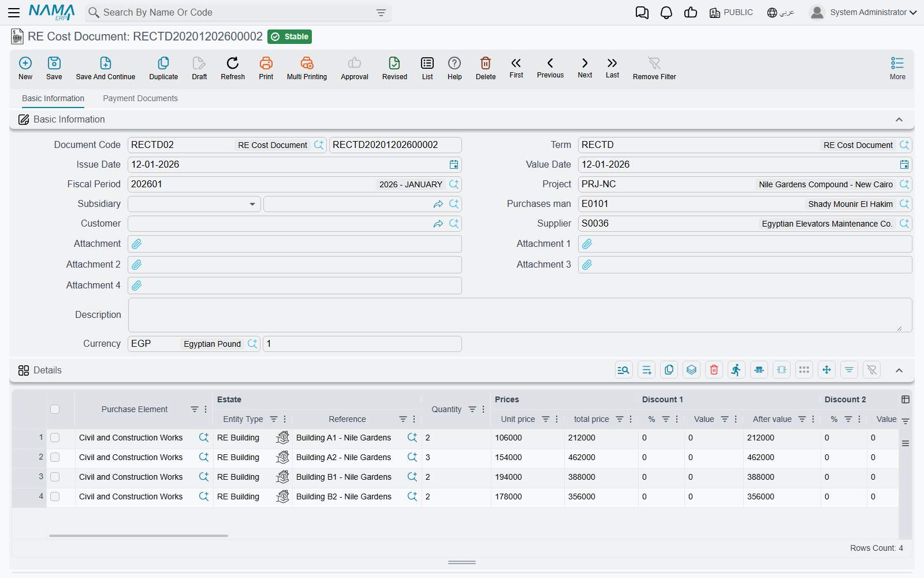This screenshot has width=924, height=578.
Task: Open Help for this screen
Action: pos(454,68)
